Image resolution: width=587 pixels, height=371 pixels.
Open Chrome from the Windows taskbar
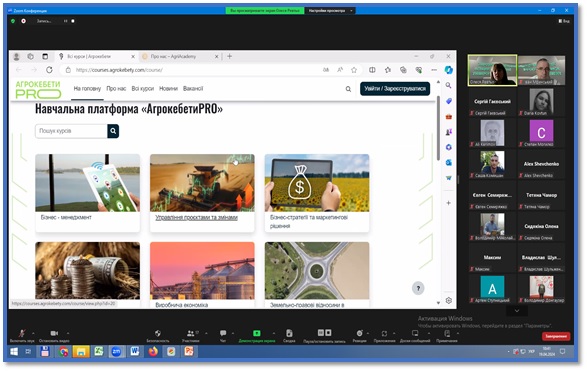63,352
